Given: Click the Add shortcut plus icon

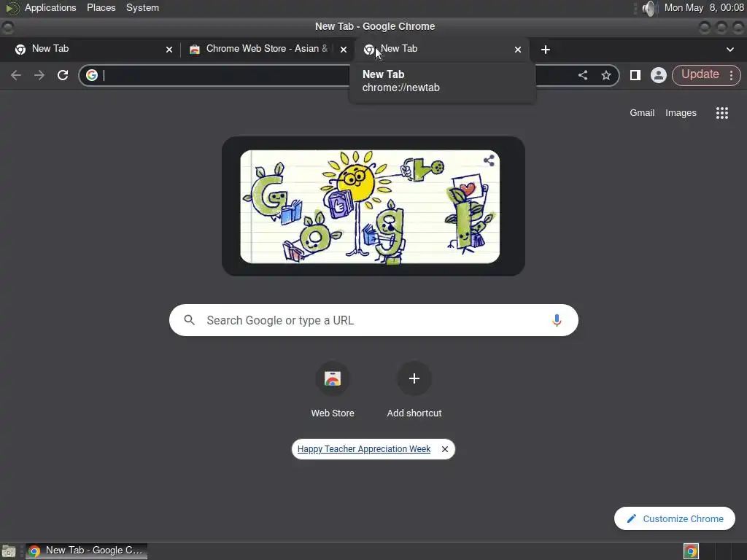Looking at the screenshot, I should pyautogui.click(x=414, y=378).
